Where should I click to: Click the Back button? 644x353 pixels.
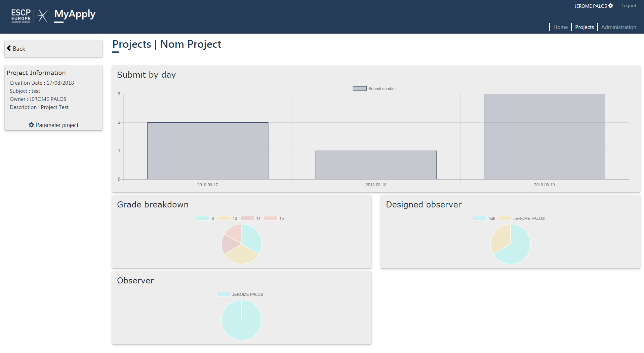[53, 49]
